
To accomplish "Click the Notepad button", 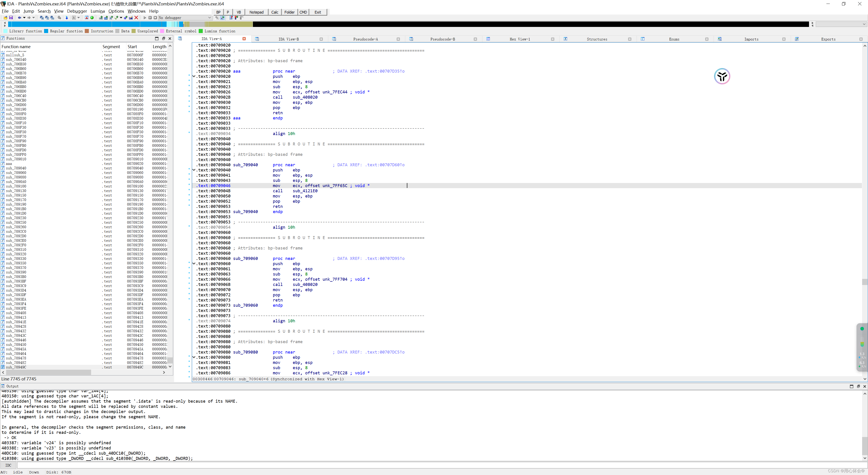I will (256, 12).
